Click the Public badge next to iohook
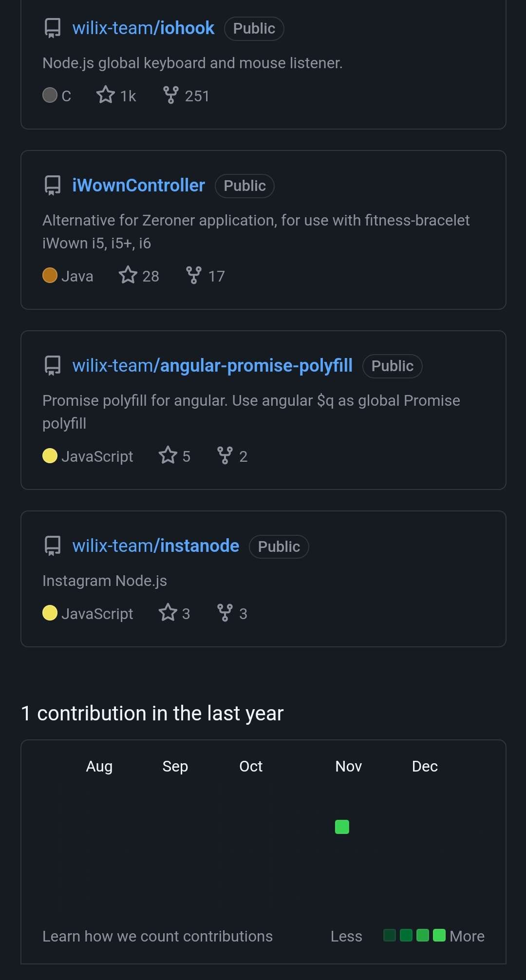This screenshot has height=980, width=526. [x=254, y=29]
